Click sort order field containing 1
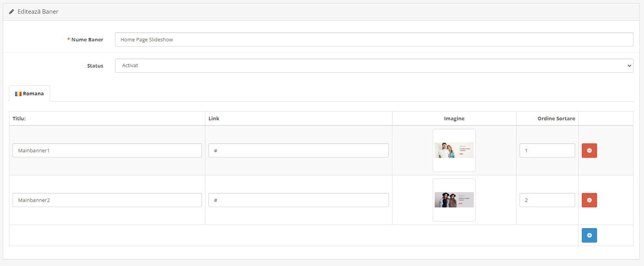This screenshot has width=644, height=266. coord(547,150)
